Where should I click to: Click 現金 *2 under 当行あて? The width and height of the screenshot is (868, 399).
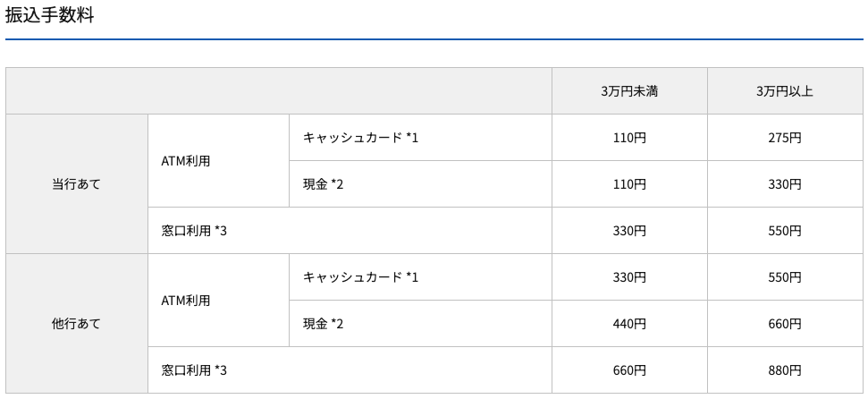coord(323,184)
